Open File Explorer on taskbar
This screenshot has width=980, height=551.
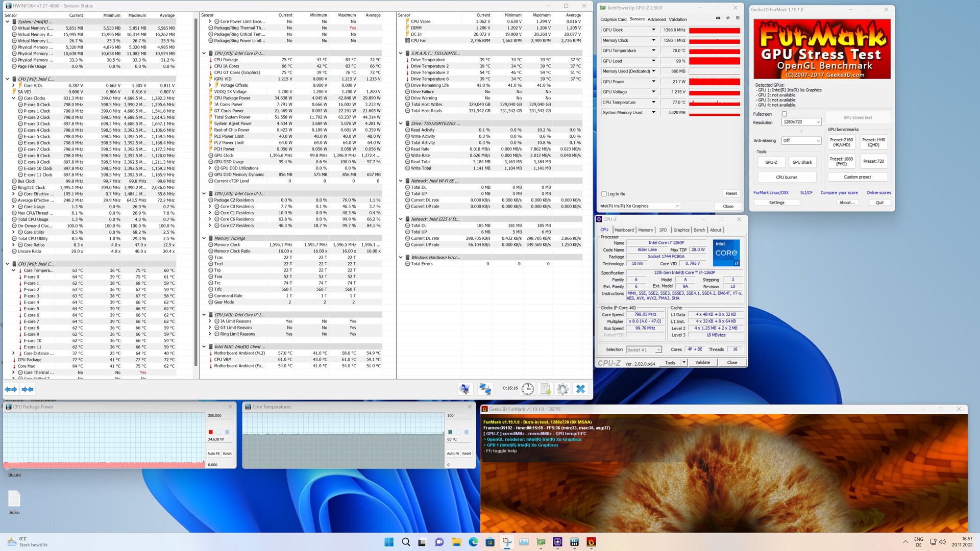[x=456, y=542]
